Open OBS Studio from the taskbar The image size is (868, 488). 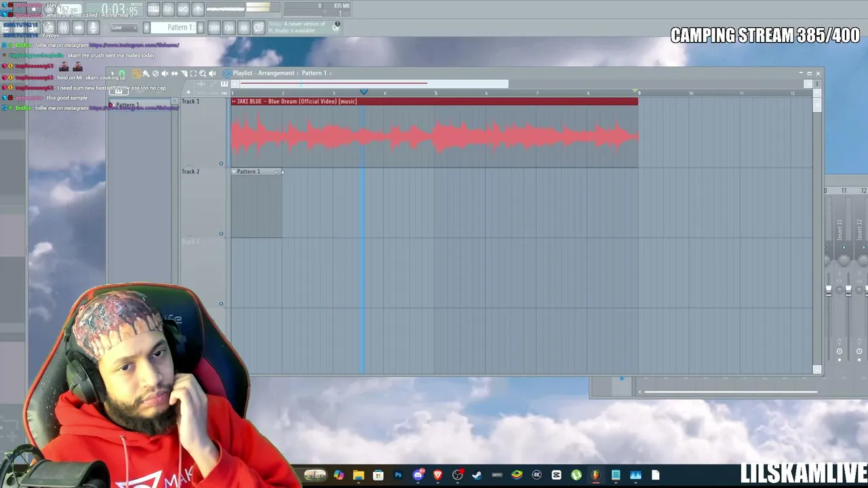pos(458,475)
